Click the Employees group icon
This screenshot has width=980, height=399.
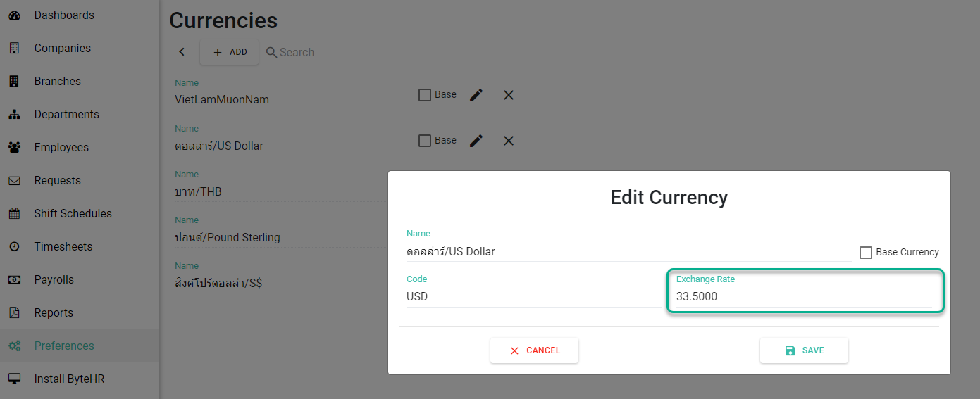[x=14, y=147]
